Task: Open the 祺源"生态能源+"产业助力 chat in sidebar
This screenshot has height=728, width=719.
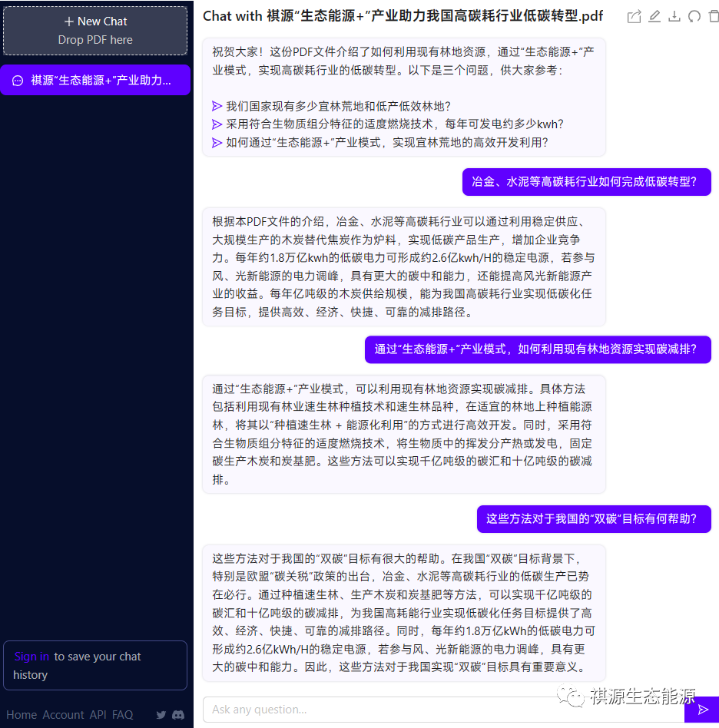Action: tap(95, 81)
